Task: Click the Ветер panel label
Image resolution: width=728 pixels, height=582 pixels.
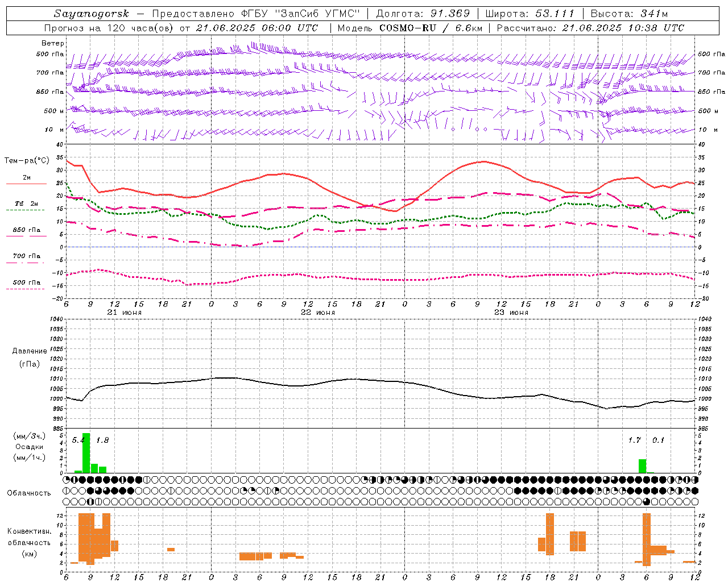Action: 53,43
